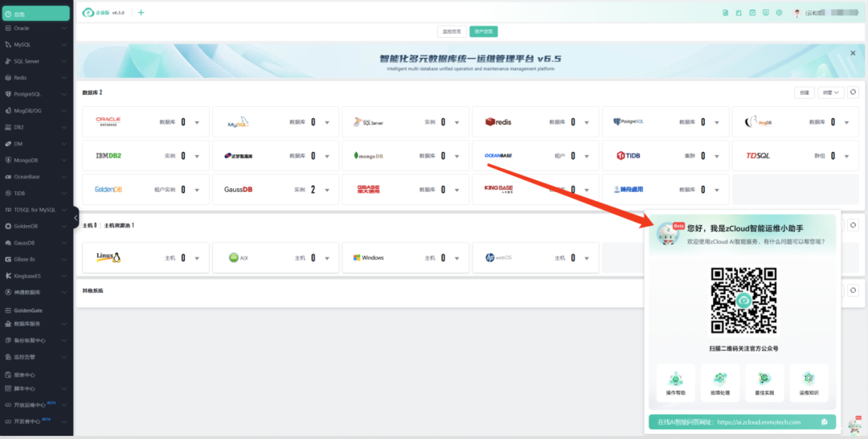Open the GaussDB card dropdown arrow
Image resolution: width=868 pixels, height=439 pixels.
point(327,190)
